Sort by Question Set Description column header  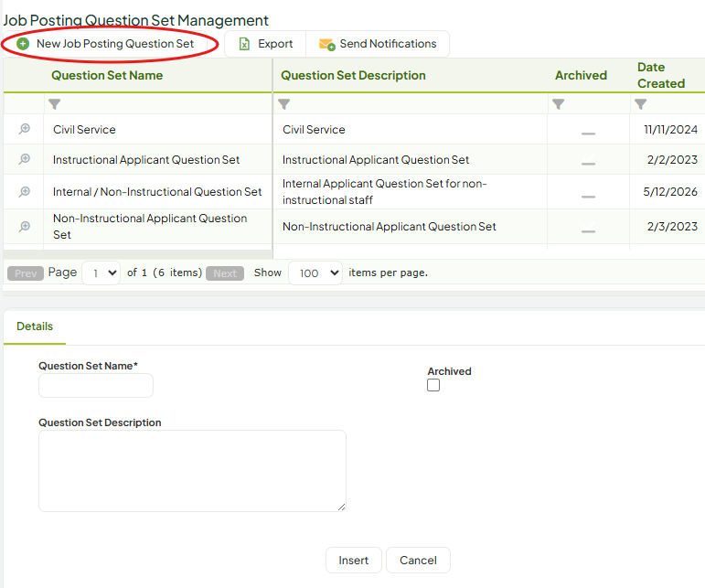point(353,75)
